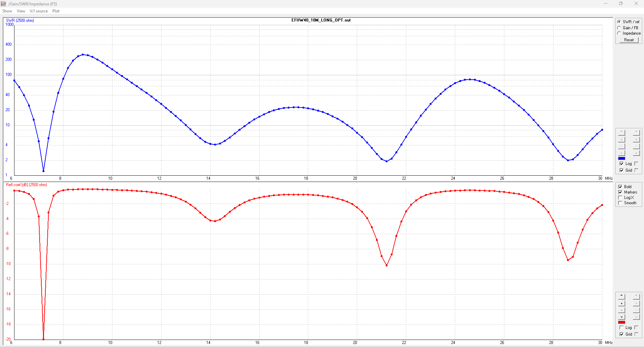The width and height of the screenshot is (644, 347).
Task: Enable the Log X checkbox
Action: point(620,198)
